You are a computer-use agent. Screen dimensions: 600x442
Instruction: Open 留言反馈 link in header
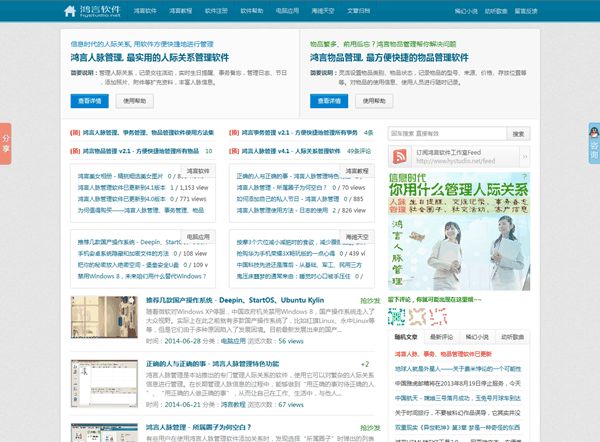[x=526, y=11]
